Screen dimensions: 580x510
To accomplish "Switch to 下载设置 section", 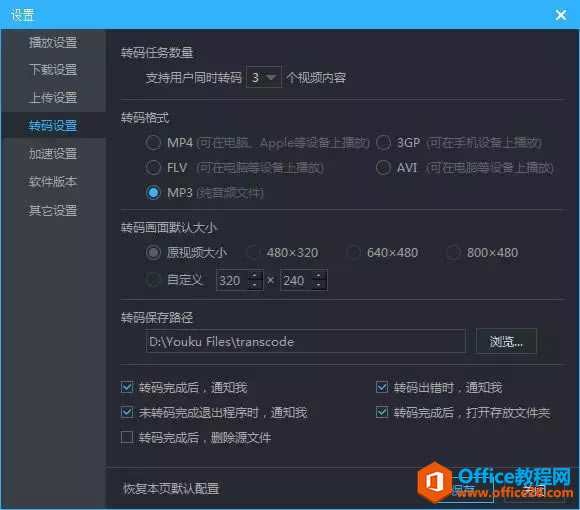I will 53,70.
